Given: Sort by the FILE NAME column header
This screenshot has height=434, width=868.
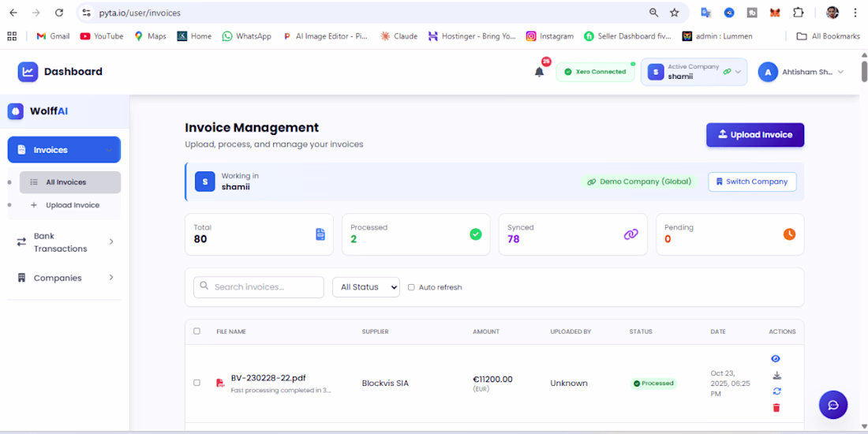Looking at the screenshot, I should [x=231, y=331].
